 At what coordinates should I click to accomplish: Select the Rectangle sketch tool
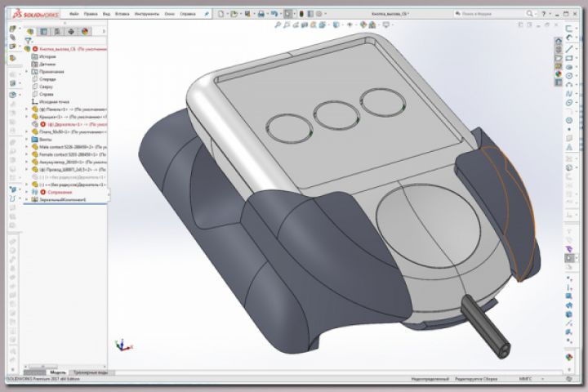tap(569, 58)
